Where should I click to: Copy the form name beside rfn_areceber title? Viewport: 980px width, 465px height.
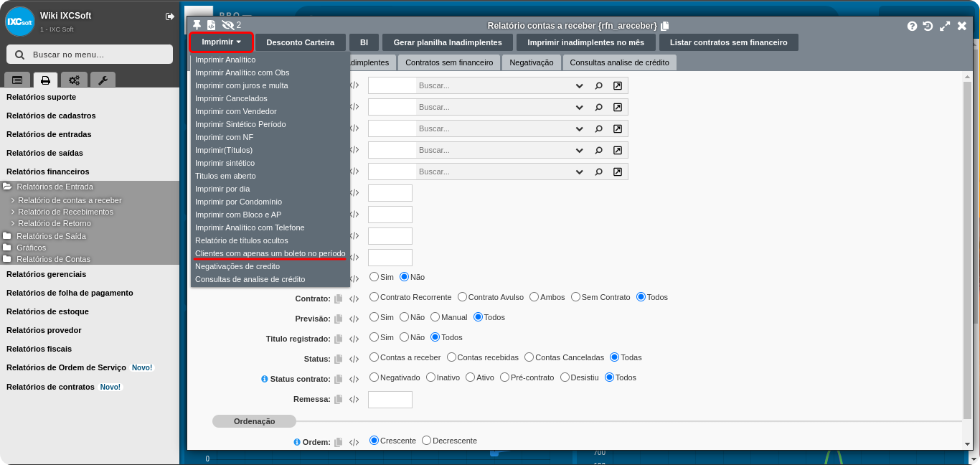coord(665,26)
